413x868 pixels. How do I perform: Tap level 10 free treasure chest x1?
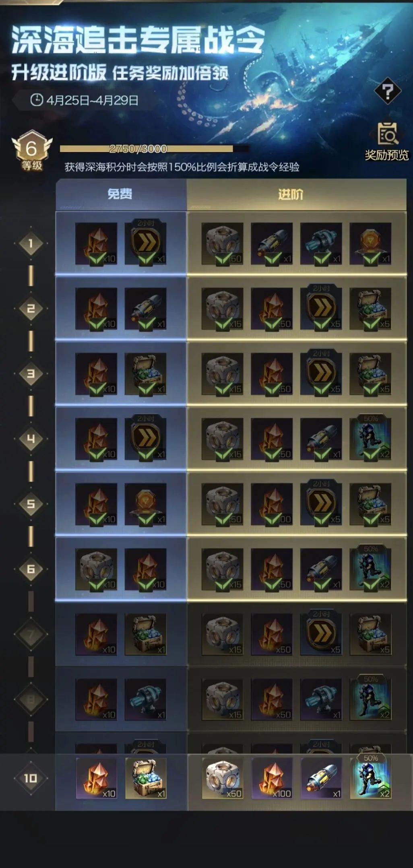[x=145, y=778]
